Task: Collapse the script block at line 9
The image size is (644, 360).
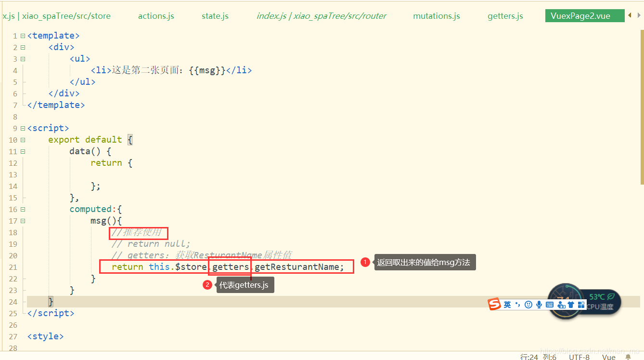Action: (23, 128)
